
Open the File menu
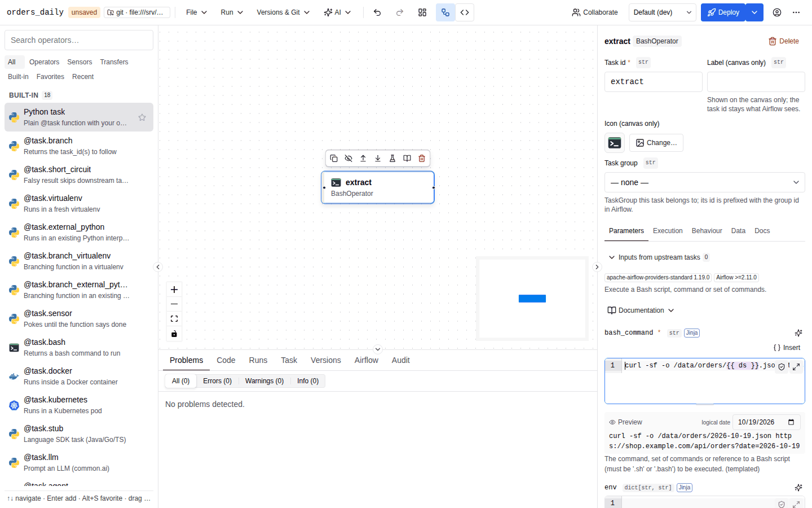[x=197, y=12]
